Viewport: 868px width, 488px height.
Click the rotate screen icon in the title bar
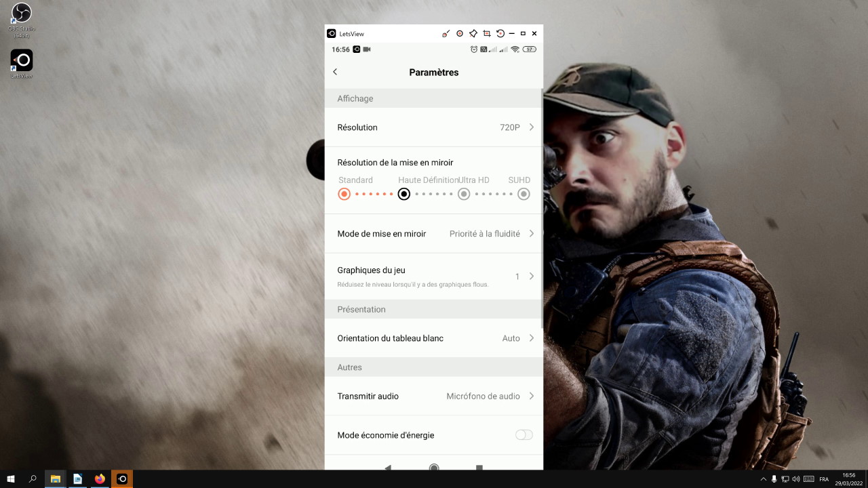coord(500,33)
